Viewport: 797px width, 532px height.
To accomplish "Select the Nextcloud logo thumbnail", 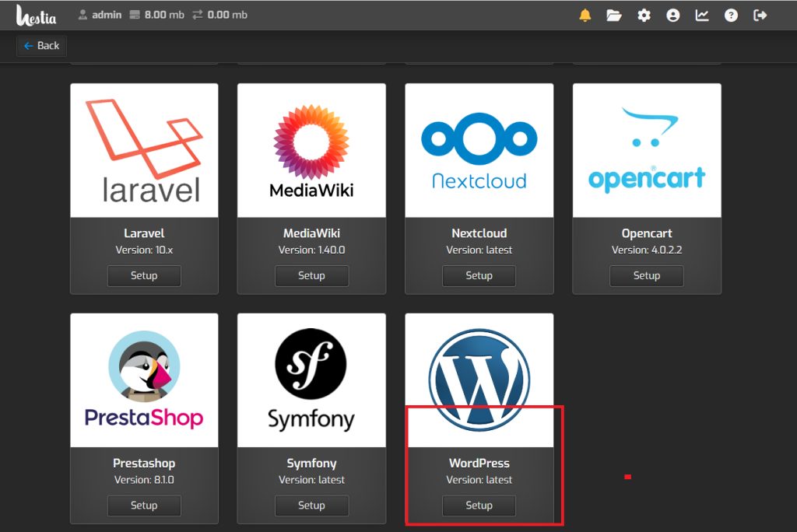I will (x=479, y=150).
